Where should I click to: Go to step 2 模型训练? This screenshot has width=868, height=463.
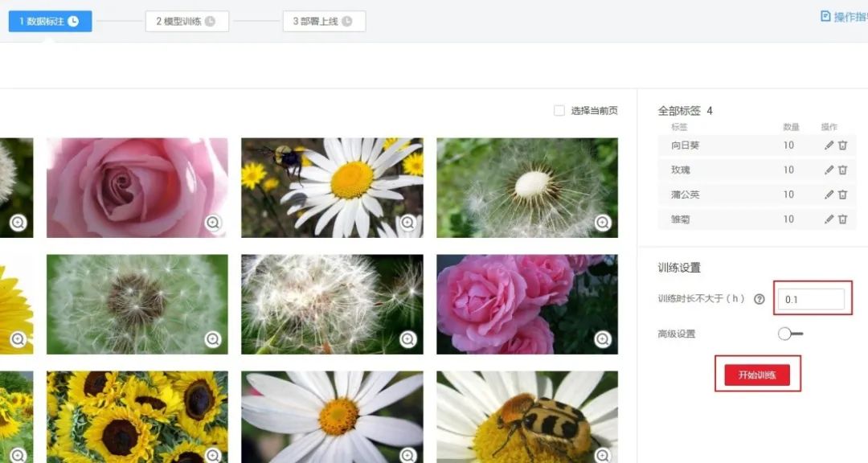(187, 21)
